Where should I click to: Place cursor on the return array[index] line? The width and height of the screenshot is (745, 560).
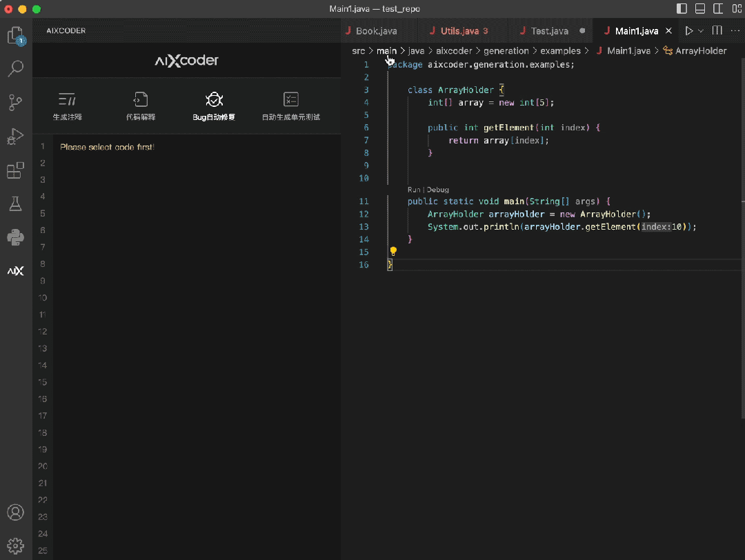click(x=499, y=140)
